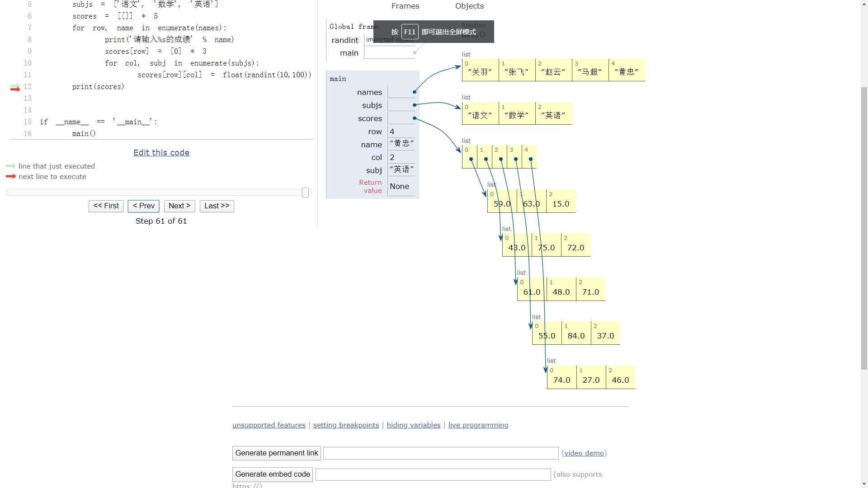Advance with the Next > button
This screenshot has height=488, width=868.
[179, 206]
